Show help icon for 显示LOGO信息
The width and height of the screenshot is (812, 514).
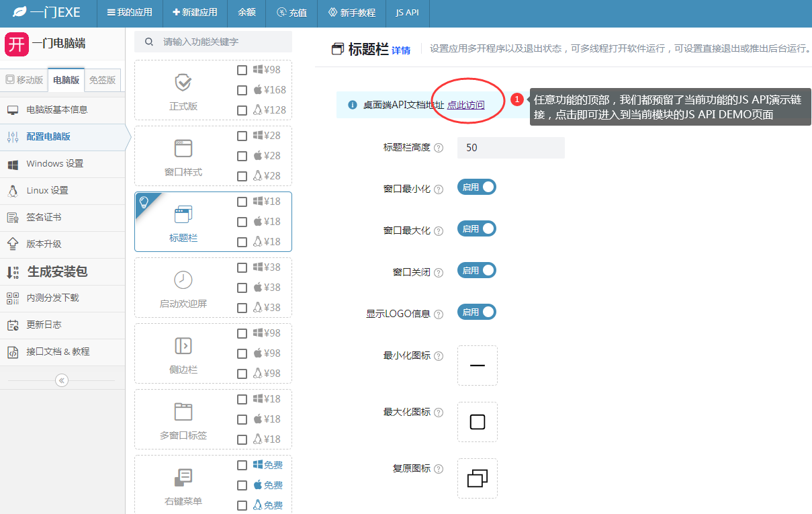coord(439,314)
